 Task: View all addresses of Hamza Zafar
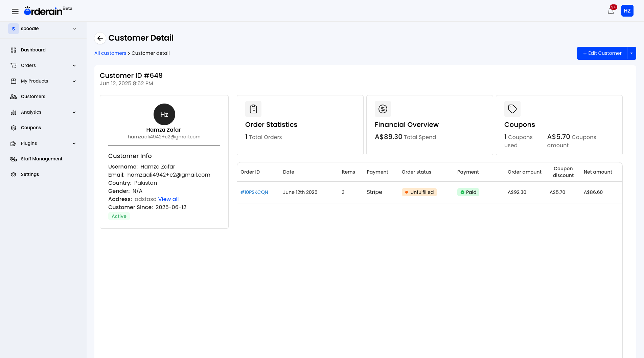168,199
